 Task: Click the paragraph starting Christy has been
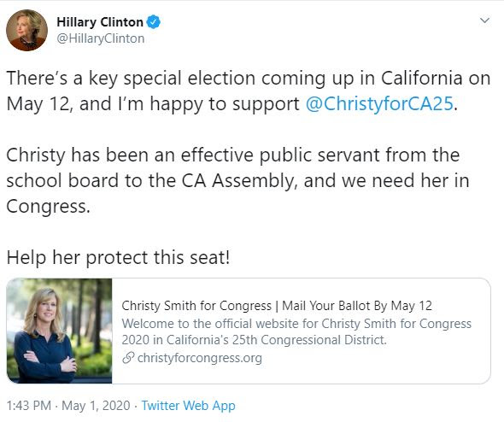pyautogui.click(x=237, y=180)
